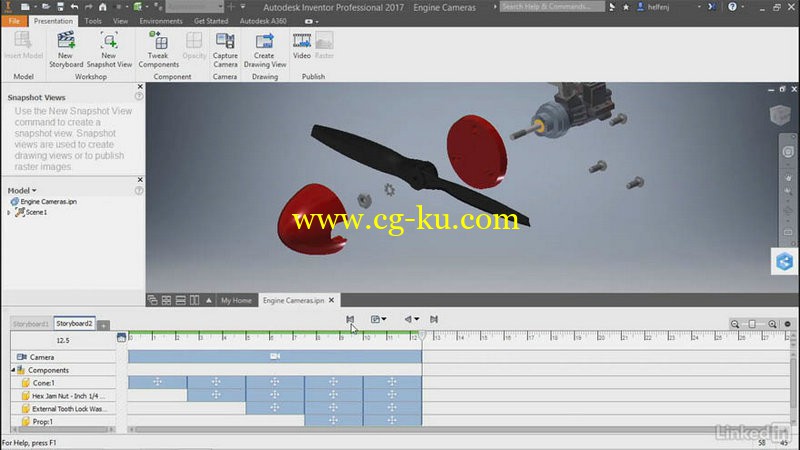
Task: Switch to the View ribbon tab
Action: point(120,21)
